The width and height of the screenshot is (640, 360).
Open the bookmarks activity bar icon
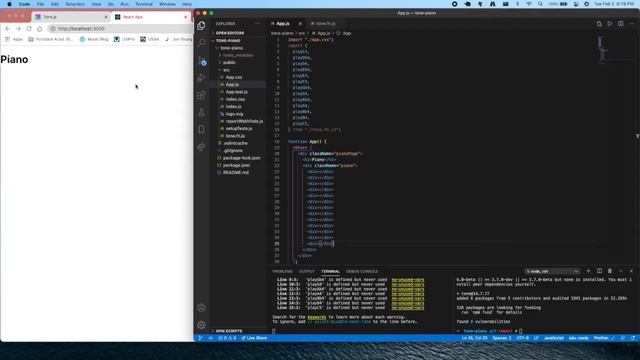[201, 130]
